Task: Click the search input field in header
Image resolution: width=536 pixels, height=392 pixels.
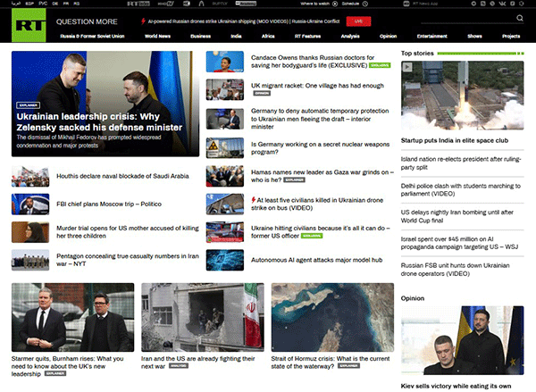Action: click(x=467, y=19)
